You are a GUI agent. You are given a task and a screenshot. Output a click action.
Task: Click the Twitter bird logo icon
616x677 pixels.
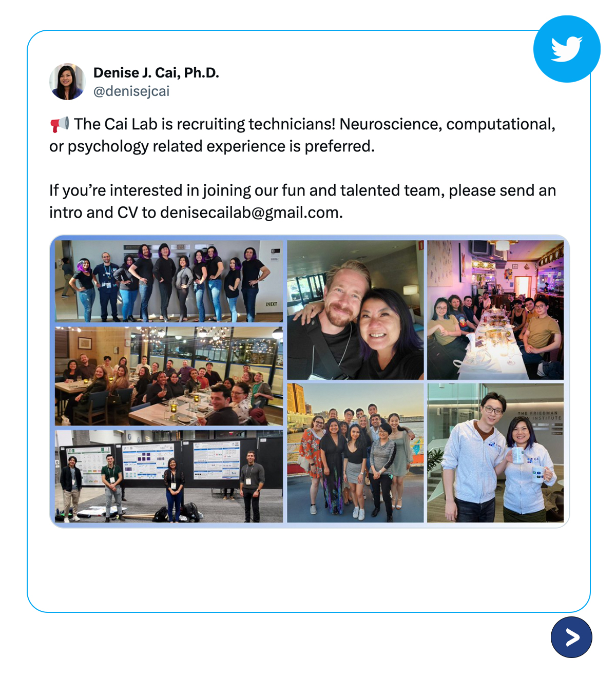point(567,49)
